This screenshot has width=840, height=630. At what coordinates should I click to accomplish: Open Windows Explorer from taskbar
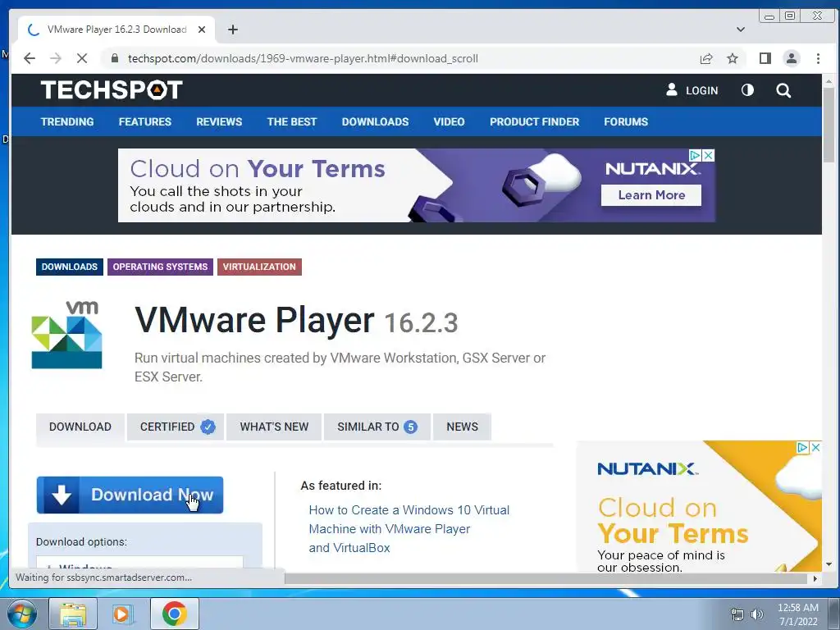point(73,614)
